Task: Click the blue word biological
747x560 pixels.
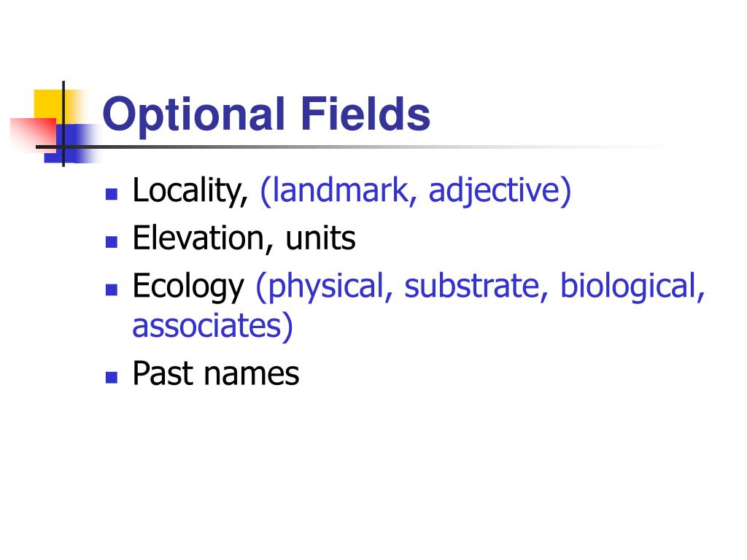Action: (x=632, y=287)
